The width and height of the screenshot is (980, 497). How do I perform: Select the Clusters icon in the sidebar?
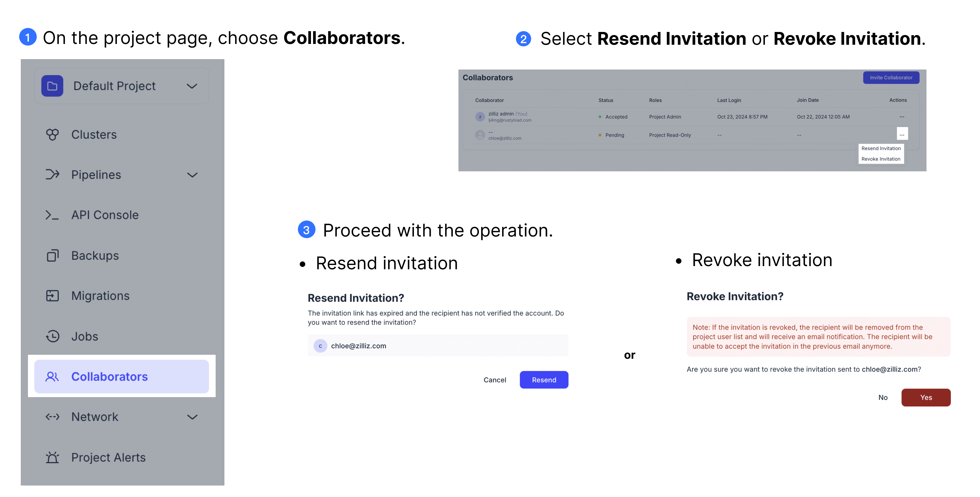pyautogui.click(x=53, y=134)
